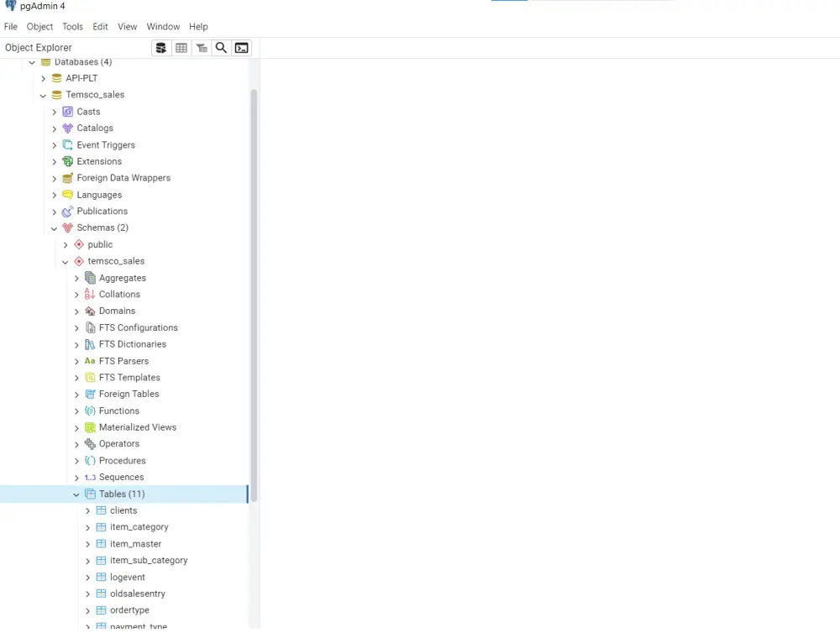The image size is (840, 638).
Task: Click the Functions node icon
Action: (90, 411)
